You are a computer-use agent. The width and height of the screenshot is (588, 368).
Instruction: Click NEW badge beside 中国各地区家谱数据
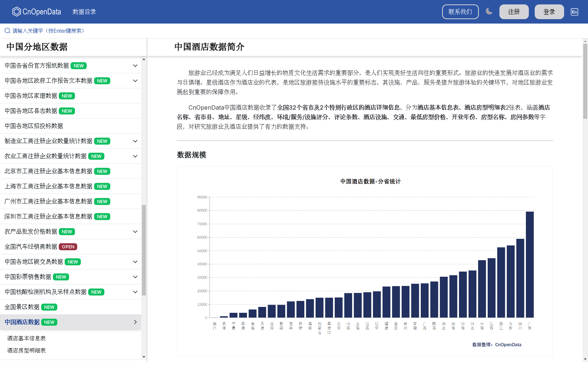[x=67, y=96]
